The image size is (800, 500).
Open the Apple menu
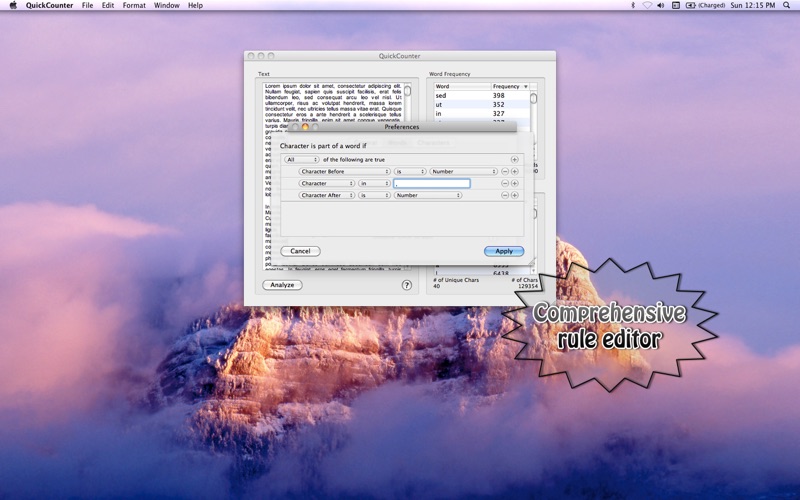13,5
